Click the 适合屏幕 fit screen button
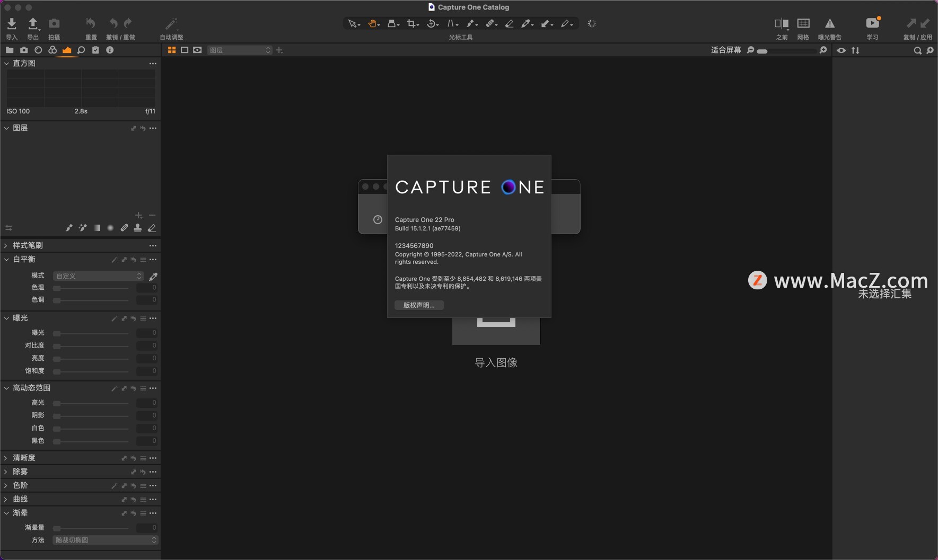Image resolution: width=938 pixels, height=560 pixels. click(726, 50)
